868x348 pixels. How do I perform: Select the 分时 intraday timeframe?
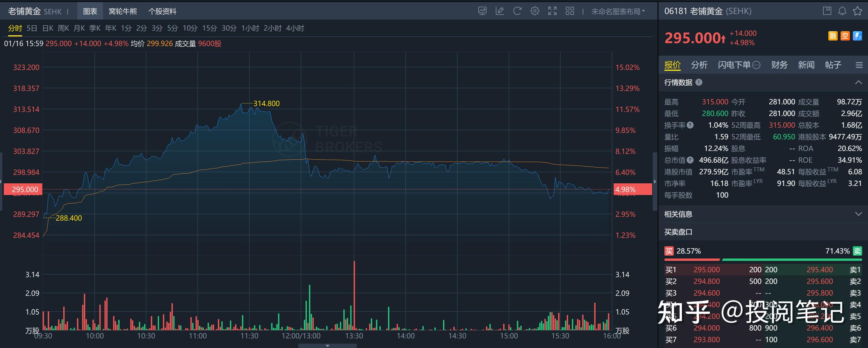click(x=15, y=28)
